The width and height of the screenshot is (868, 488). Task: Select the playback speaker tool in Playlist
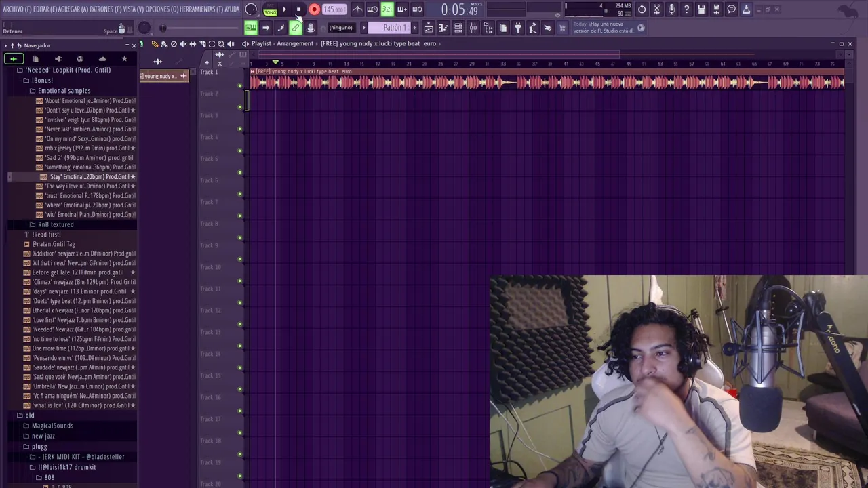(x=231, y=43)
